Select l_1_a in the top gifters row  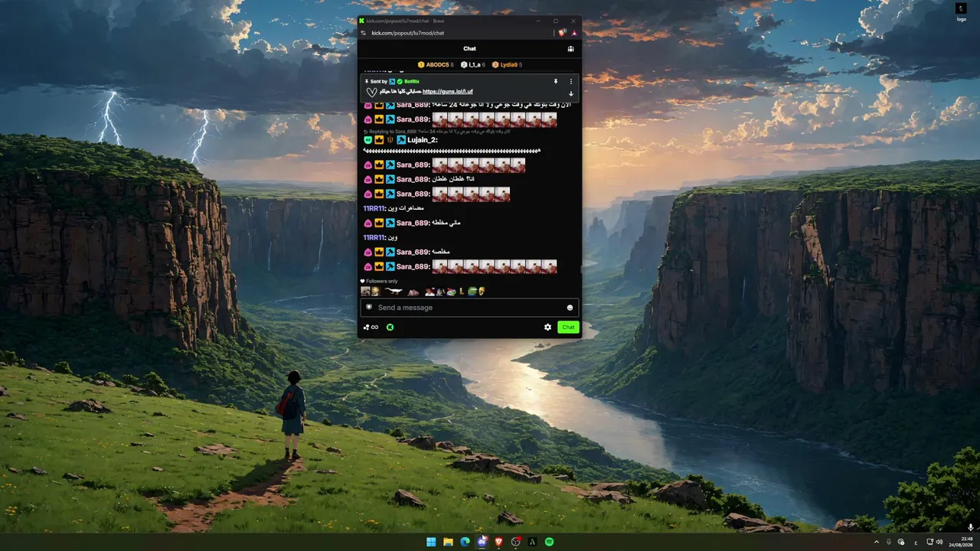(x=473, y=65)
